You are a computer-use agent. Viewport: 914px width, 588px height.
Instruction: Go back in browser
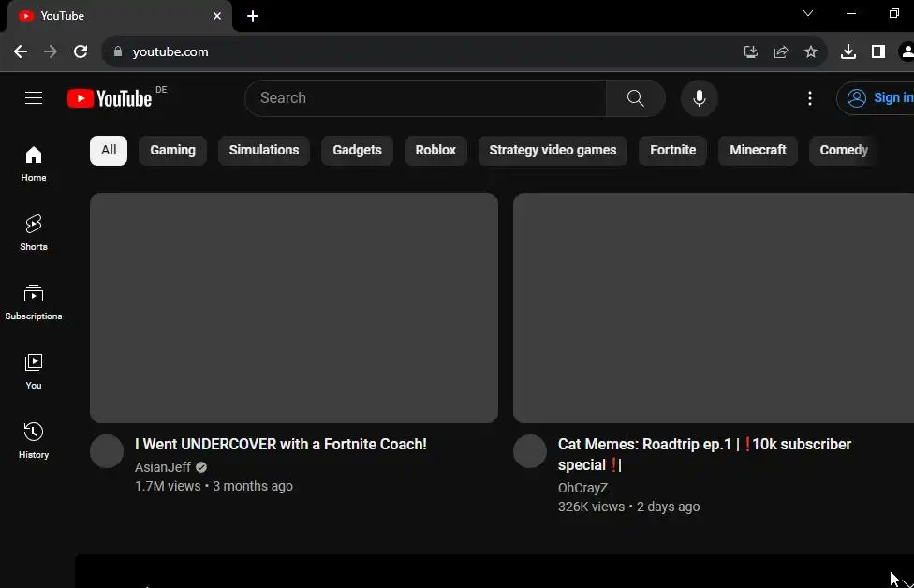[x=21, y=51]
